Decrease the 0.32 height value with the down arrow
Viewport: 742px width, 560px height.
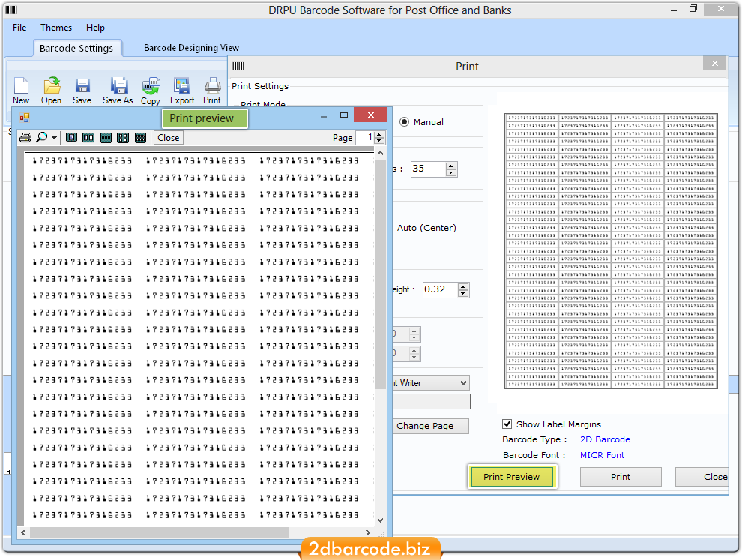[463, 293]
